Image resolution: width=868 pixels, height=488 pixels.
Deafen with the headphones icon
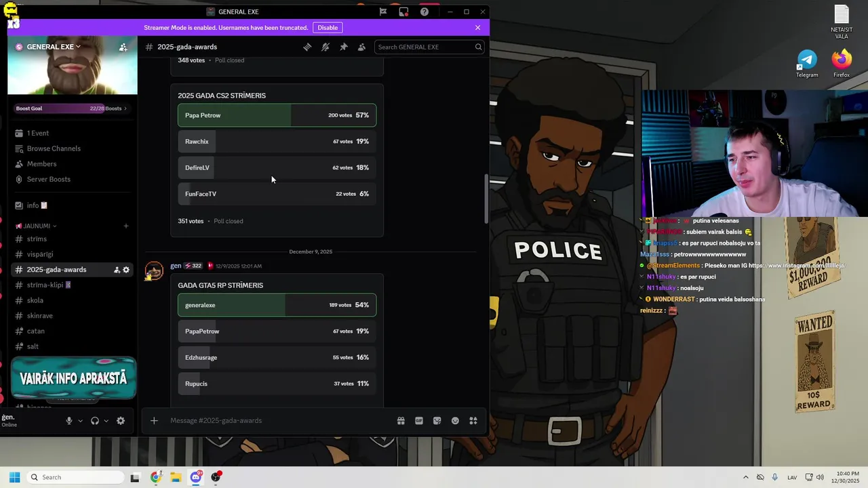click(95, 420)
